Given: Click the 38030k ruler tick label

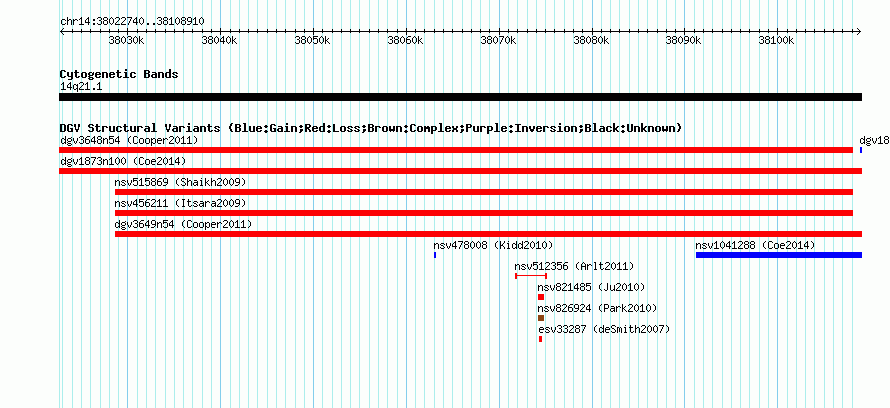Looking at the screenshot, I should pyautogui.click(x=126, y=41).
